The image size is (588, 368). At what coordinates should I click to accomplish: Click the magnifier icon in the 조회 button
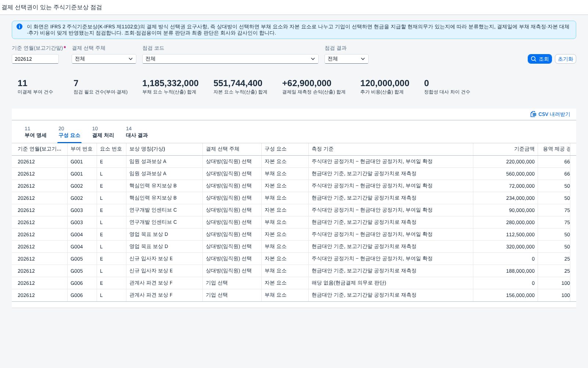[x=534, y=59]
